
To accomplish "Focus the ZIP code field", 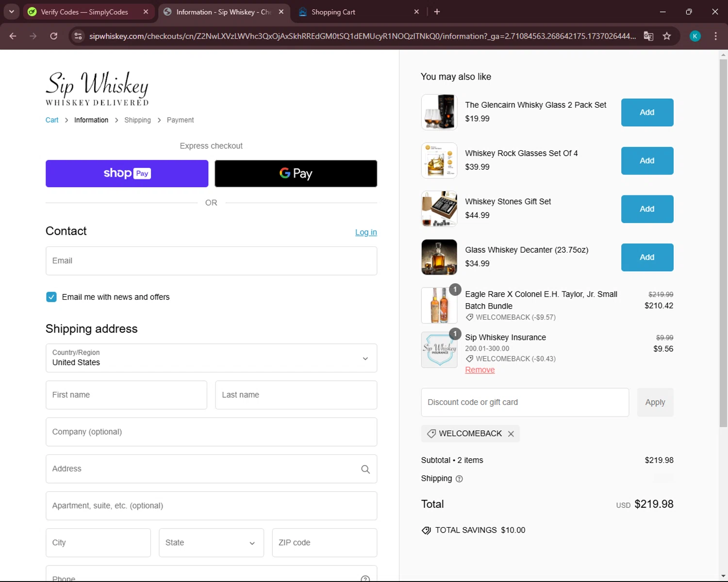I will (x=324, y=543).
